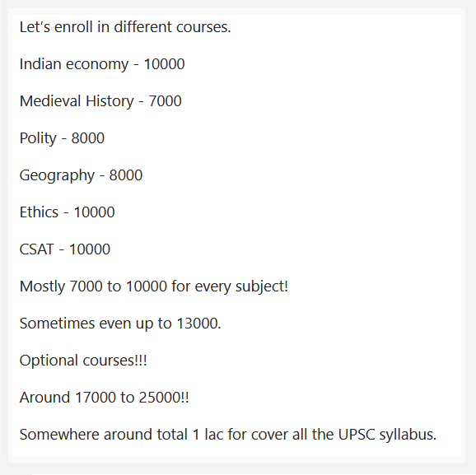Image resolution: width=476 pixels, height=475 pixels.
Task: Click the 'Medieval History - 7000' line
Action: pos(100,102)
